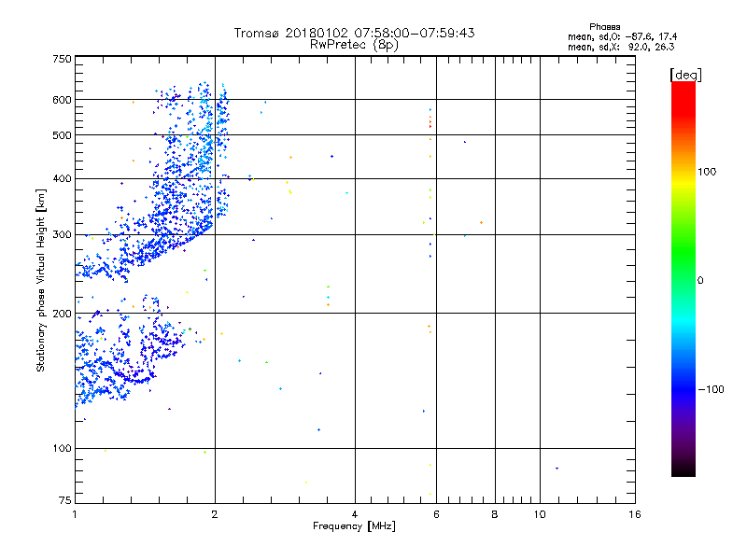
Task: Click the y-axis label 750
Action: click(x=62, y=59)
